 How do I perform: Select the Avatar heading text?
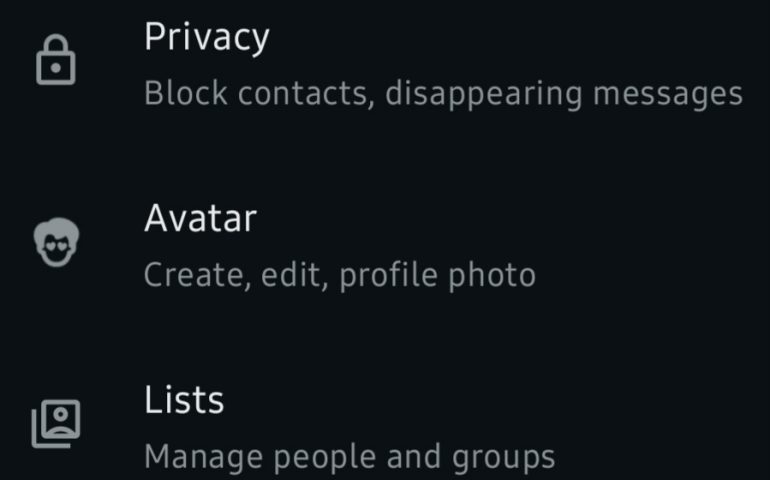[200, 217]
